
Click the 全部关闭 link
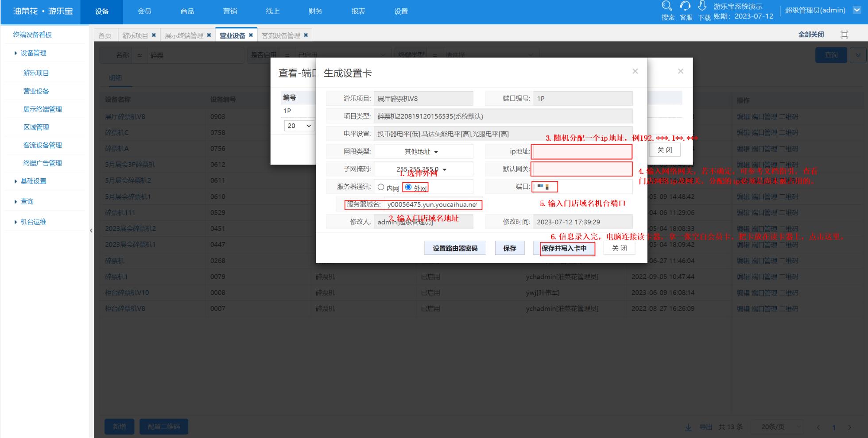click(811, 35)
